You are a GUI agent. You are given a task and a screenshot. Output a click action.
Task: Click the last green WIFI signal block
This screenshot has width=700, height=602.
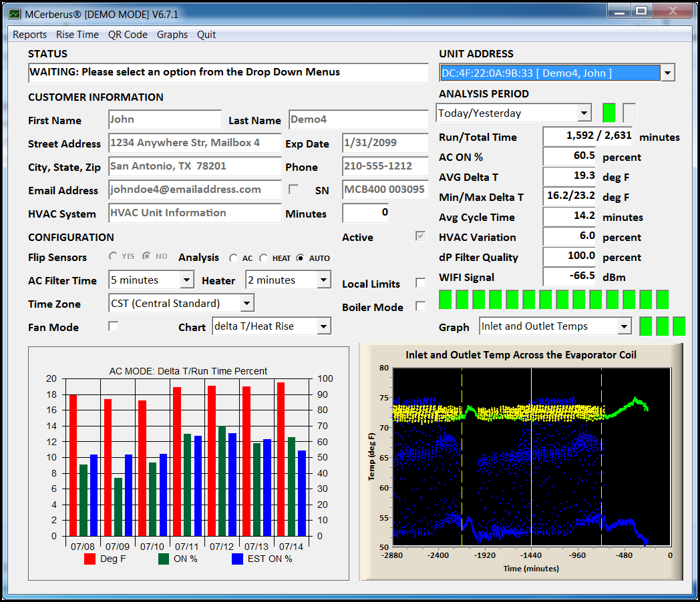point(662,300)
